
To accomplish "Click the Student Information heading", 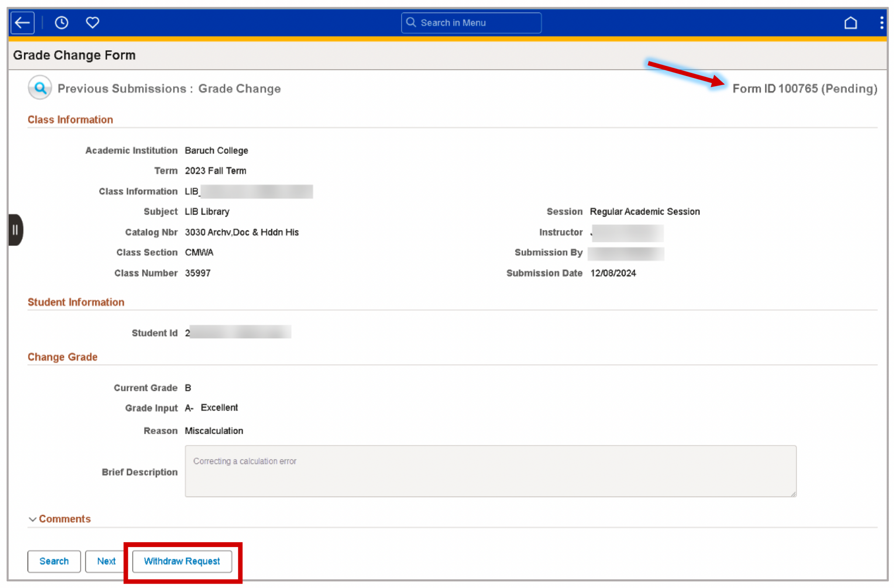I will click(x=76, y=302).
